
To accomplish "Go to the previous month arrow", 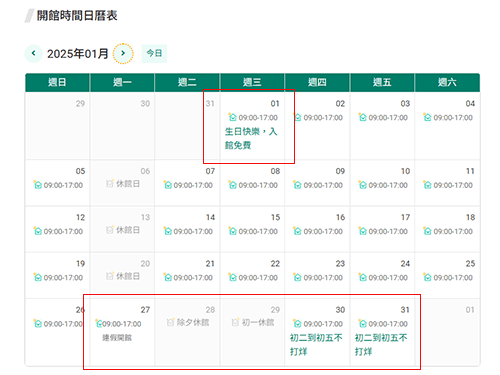I will click(x=34, y=53).
